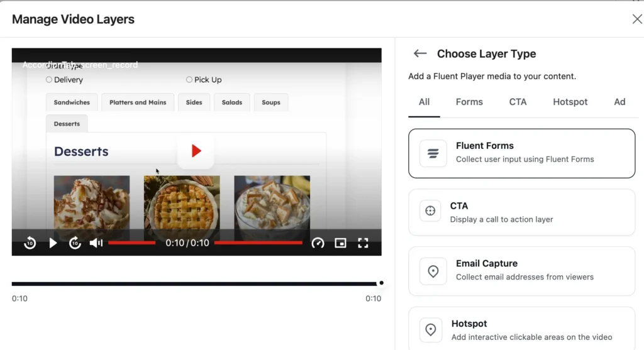Open the Platters and Mains tab in video

click(x=138, y=102)
